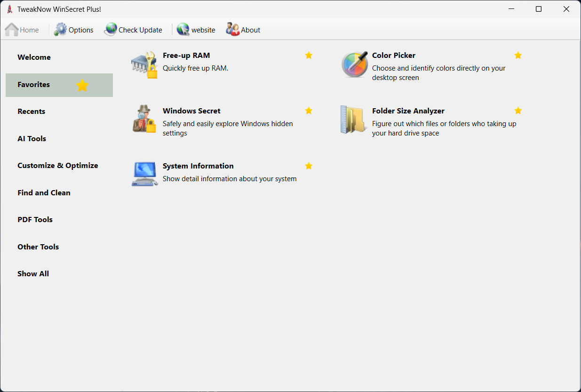Choose Show All in sidebar
This screenshot has width=581, height=392.
[33, 274]
